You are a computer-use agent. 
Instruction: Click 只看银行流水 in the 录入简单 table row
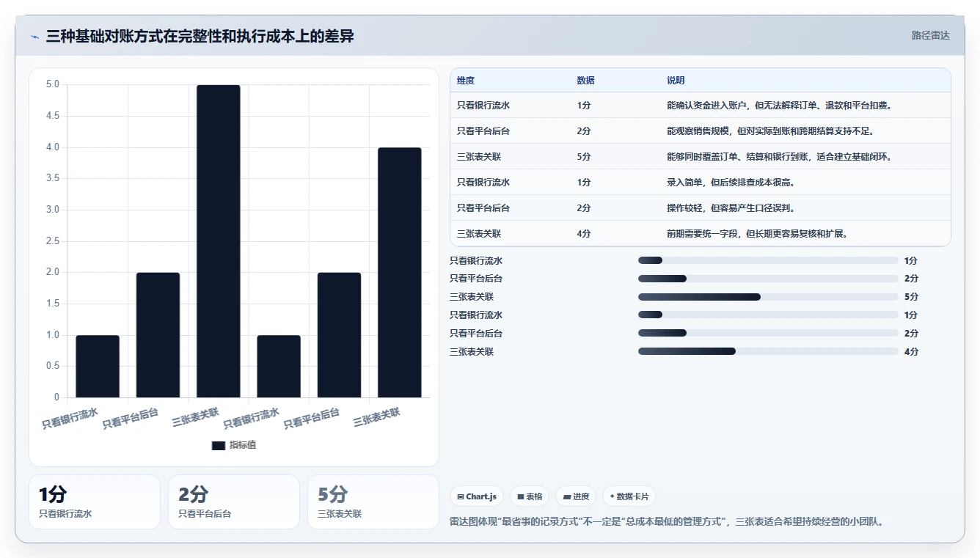tap(483, 183)
